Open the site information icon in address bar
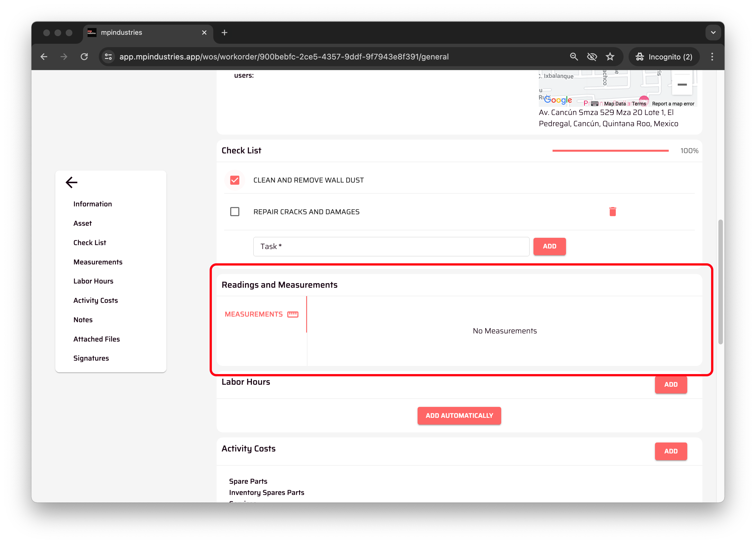 tap(108, 57)
